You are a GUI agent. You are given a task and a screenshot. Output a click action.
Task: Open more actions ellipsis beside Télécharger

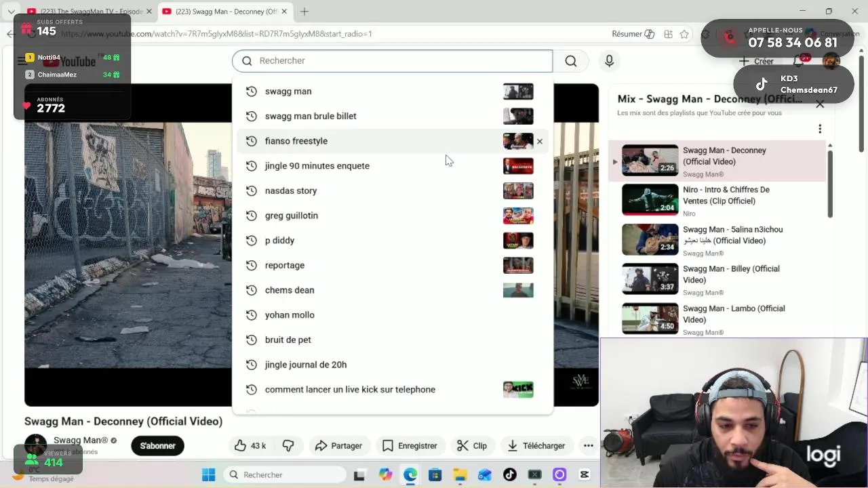pos(588,445)
